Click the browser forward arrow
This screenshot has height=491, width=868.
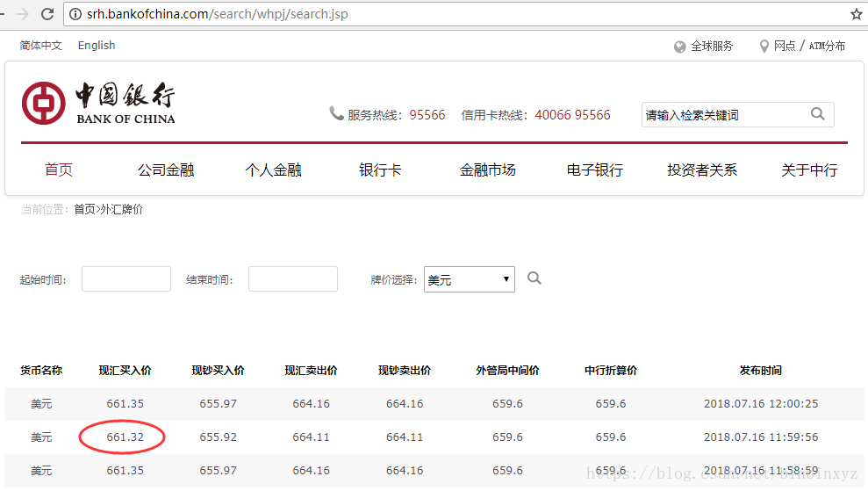click(23, 14)
